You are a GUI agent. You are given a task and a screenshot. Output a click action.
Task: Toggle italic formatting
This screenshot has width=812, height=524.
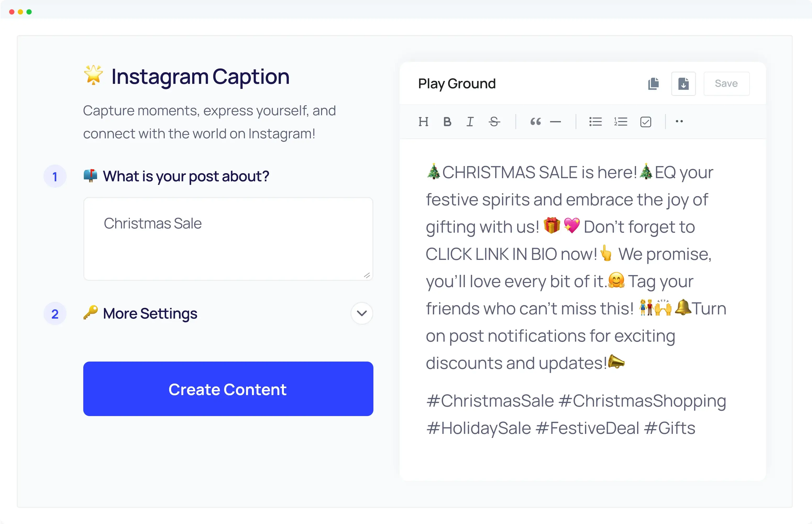pyautogui.click(x=470, y=122)
